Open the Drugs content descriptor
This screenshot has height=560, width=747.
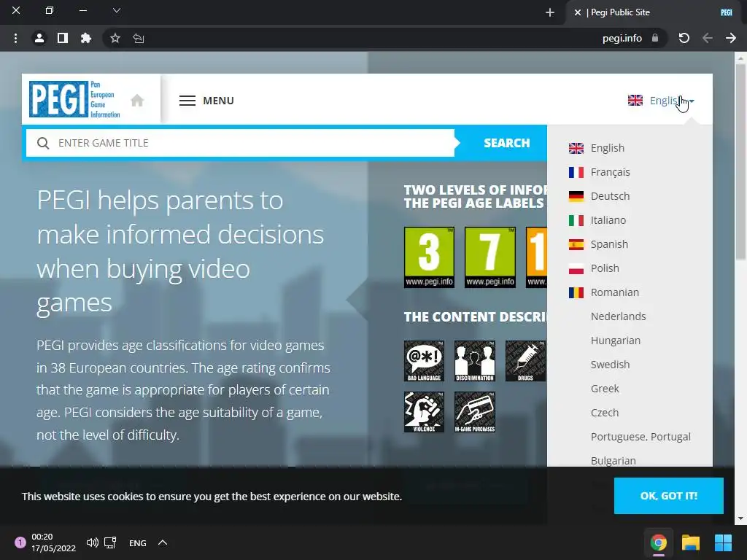coord(525,361)
